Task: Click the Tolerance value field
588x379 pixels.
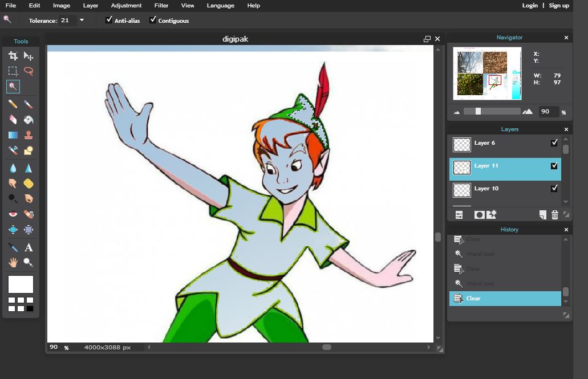Action: coord(67,21)
